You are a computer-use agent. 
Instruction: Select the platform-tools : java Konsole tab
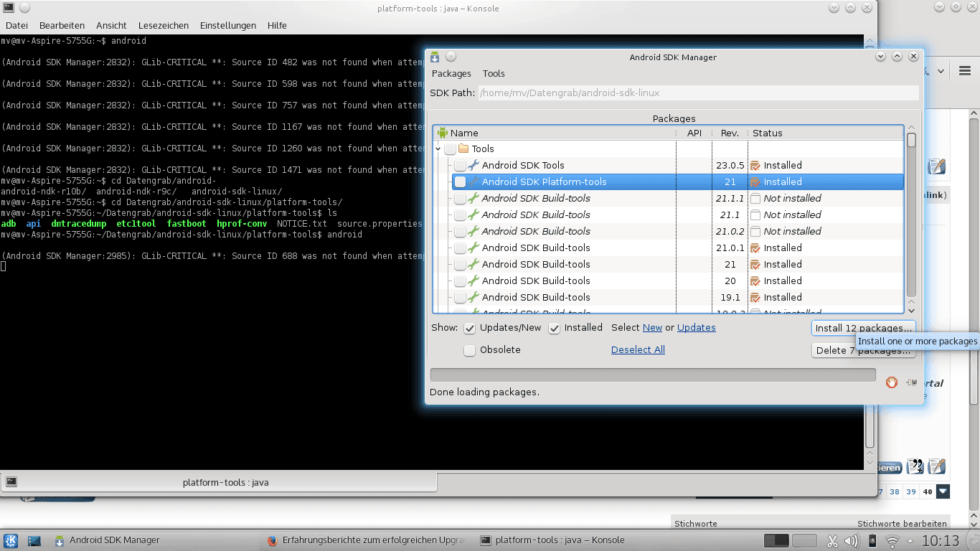tap(218, 482)
